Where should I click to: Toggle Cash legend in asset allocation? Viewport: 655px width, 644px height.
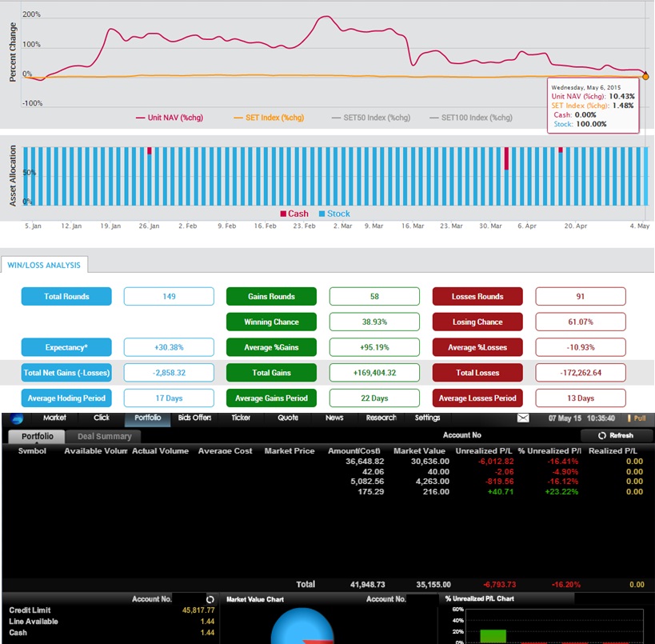click(x=294, y=214)
